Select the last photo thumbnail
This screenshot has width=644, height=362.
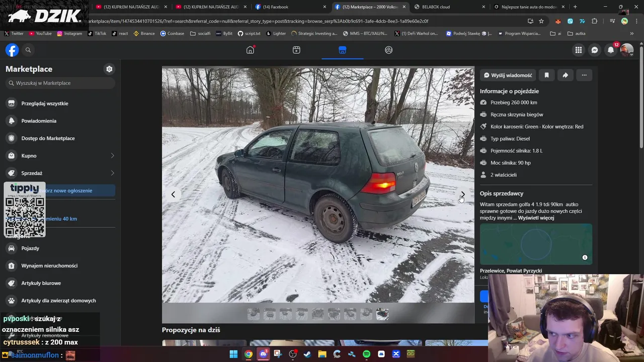click(382, 314)
